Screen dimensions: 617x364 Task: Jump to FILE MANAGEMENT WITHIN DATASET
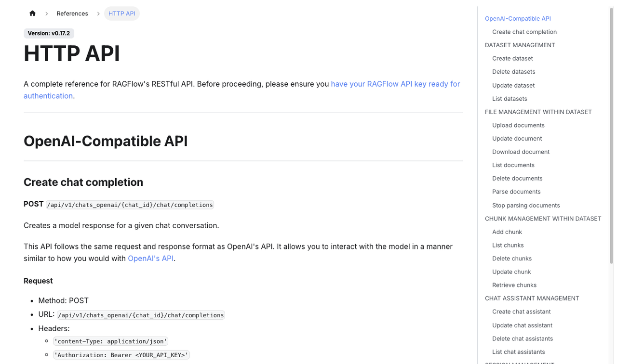[x=538, y=112]
